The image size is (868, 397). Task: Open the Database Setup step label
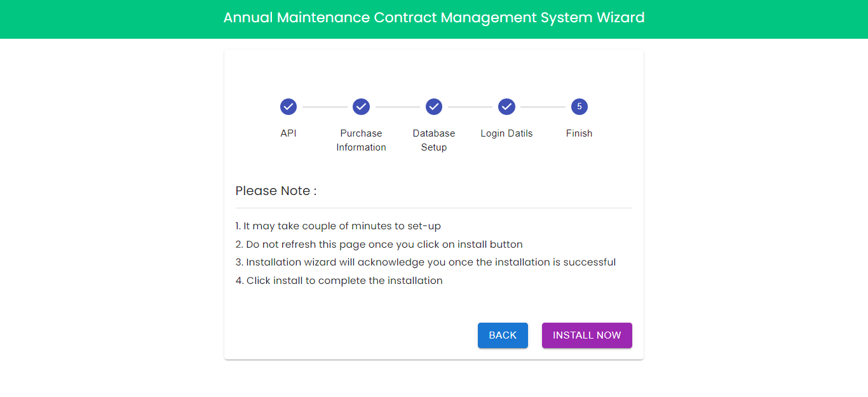pyautogui.click(x=434, y=140)
